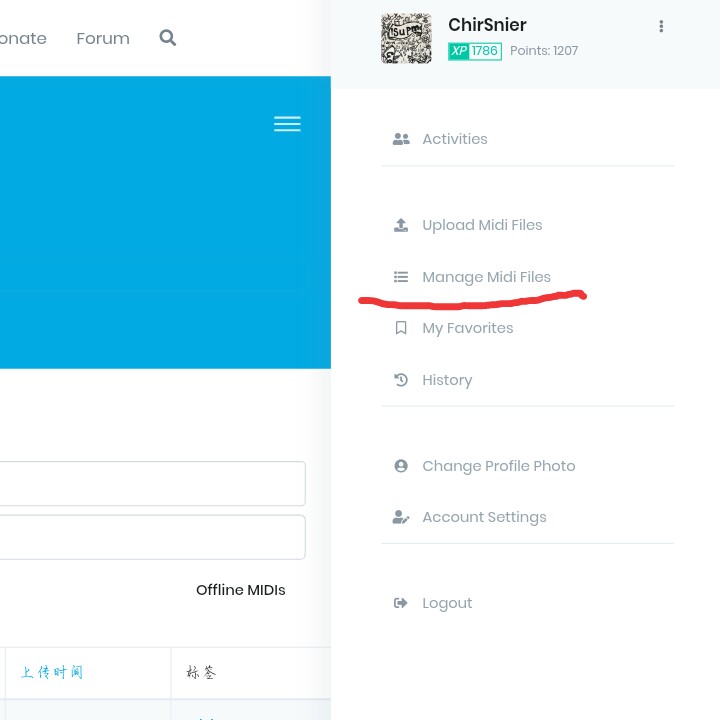720x720 pixels.
Task: Click the Logout arrow icon
Action: (x=401, y=603)
